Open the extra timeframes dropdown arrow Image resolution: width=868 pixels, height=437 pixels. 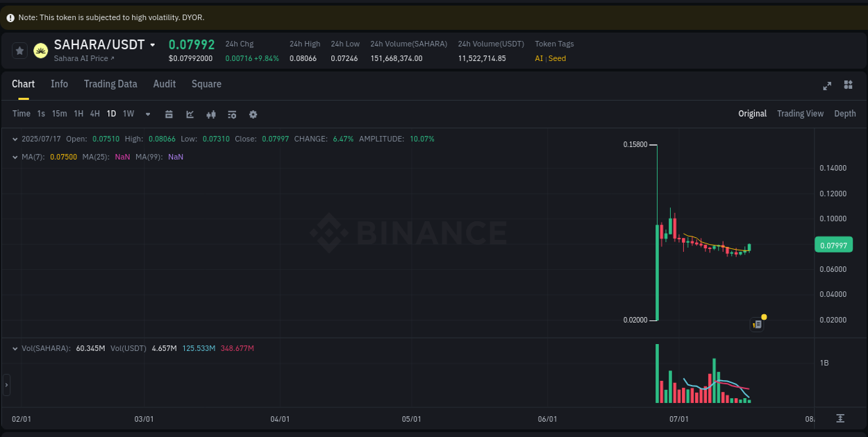[x=147, y=114]
